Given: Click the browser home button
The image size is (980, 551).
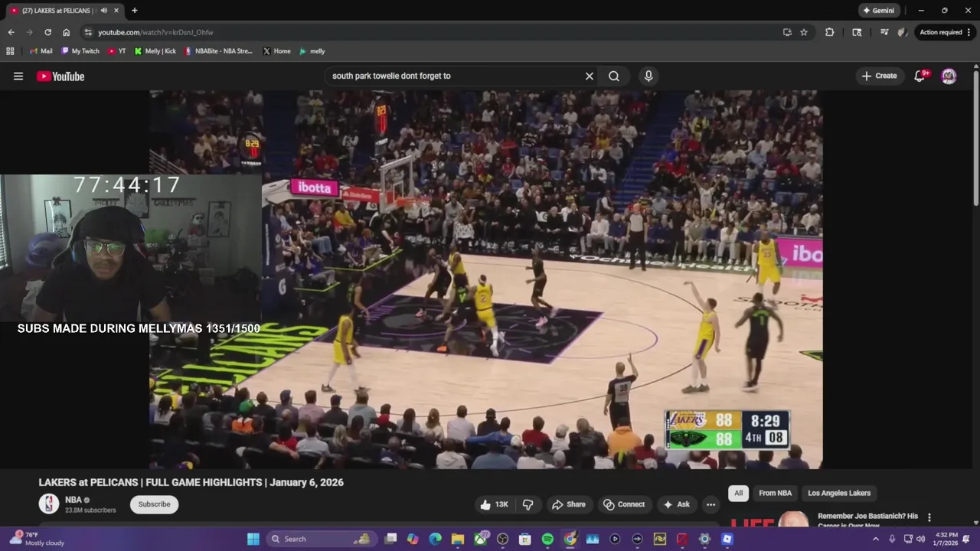Looking at the screenshot, I should [x=67, y=32].
